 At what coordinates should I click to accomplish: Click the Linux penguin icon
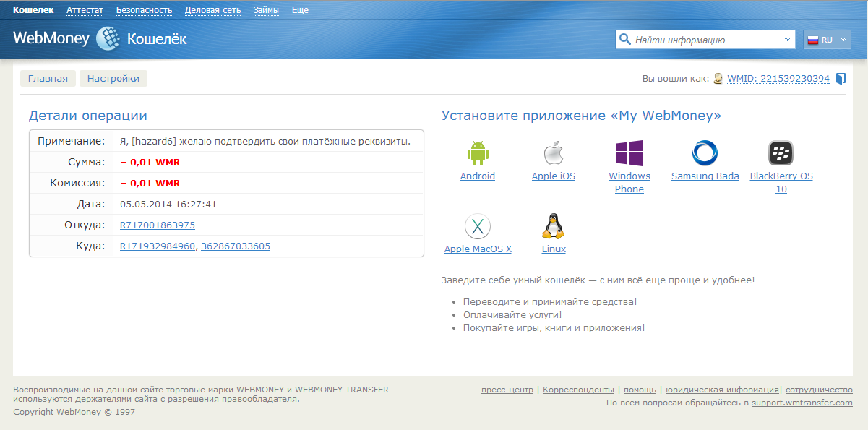(553, 226)
